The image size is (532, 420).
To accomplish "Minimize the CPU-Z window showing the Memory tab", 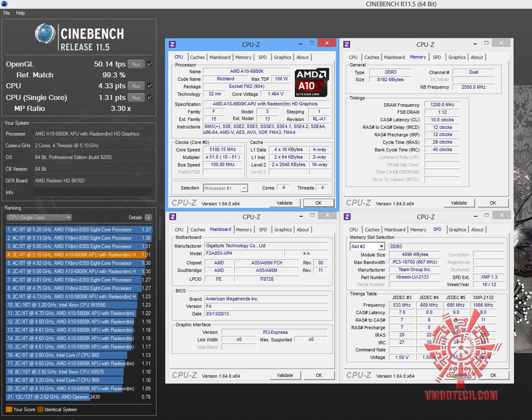I will click(x=475, y=43).
